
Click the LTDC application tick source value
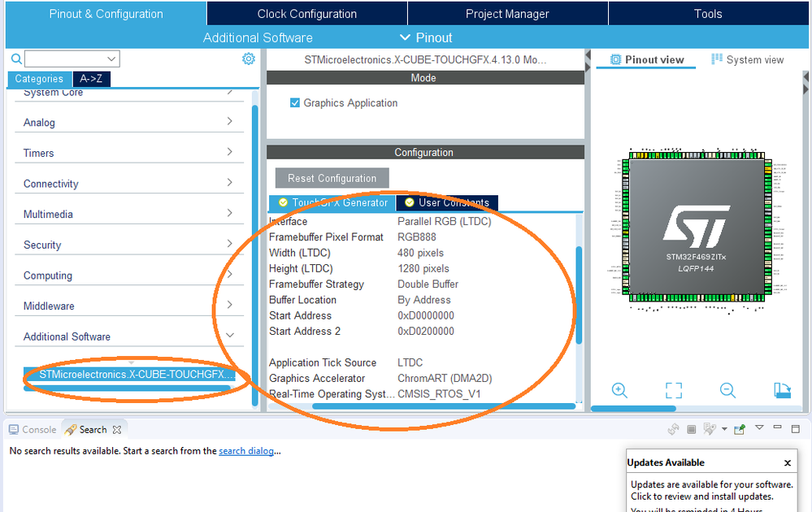coord(410,362)
